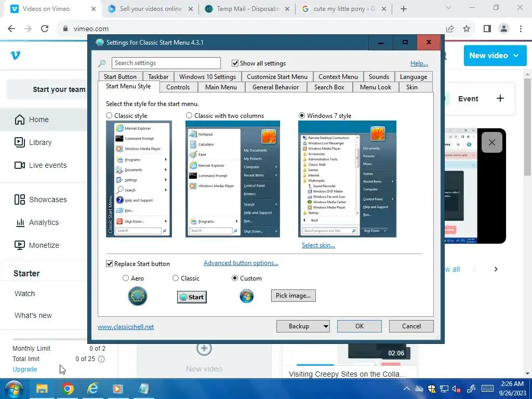
Task: Open the Chrome three-dot menu
Action: [521, 29]
